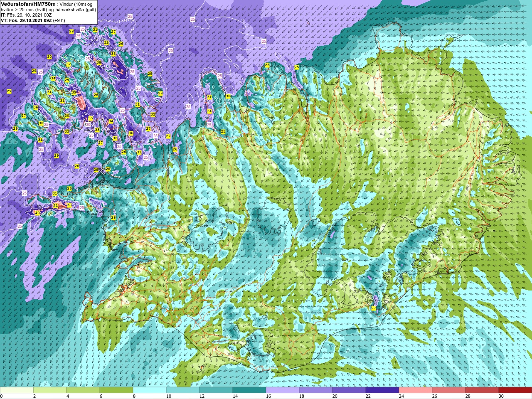Click the 0–2 m/s pale yellow legend swatch
532x399 pixels.
pos(17,390)
